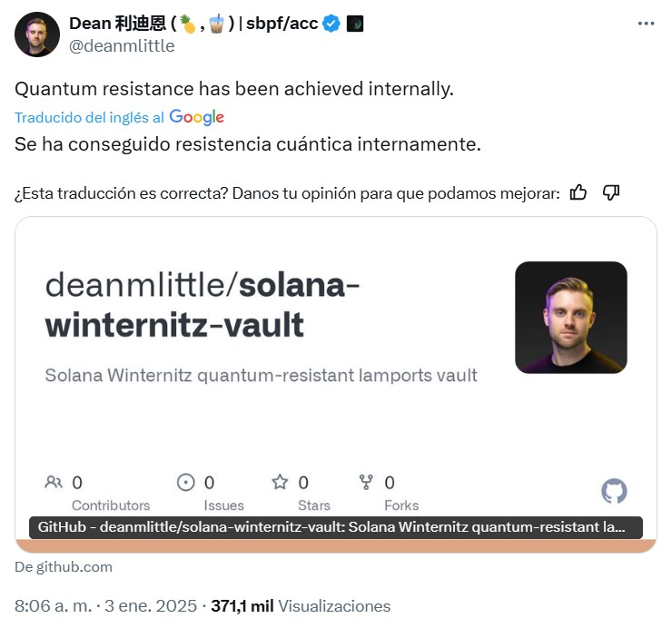672x628 pixels.
Task: Click the dark affiliation badge next to the name
Action: (355, 24)
